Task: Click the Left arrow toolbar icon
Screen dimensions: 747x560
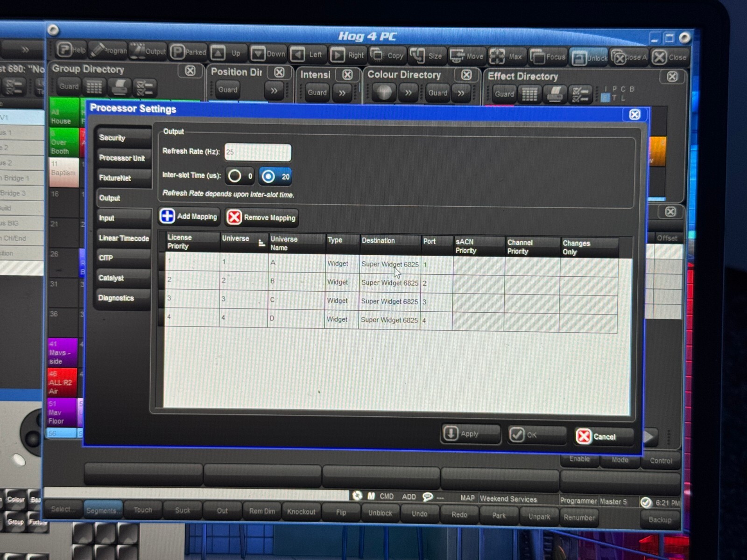Action: 307,55
